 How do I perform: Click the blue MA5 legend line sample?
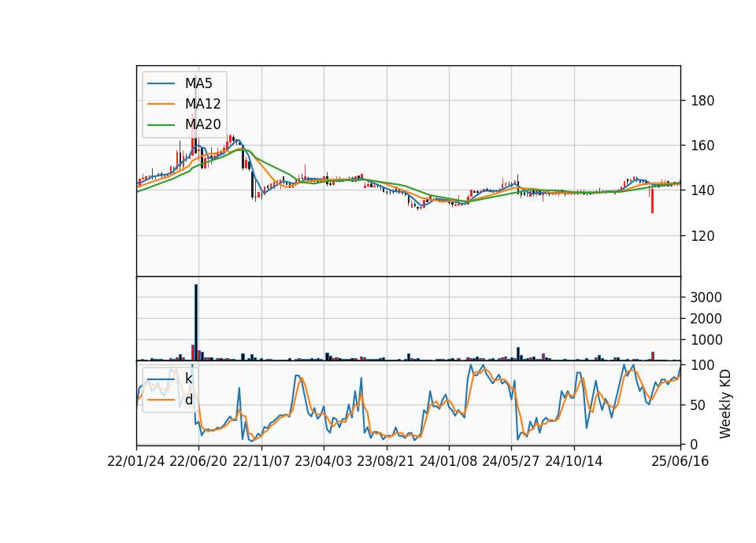(161, 83)
